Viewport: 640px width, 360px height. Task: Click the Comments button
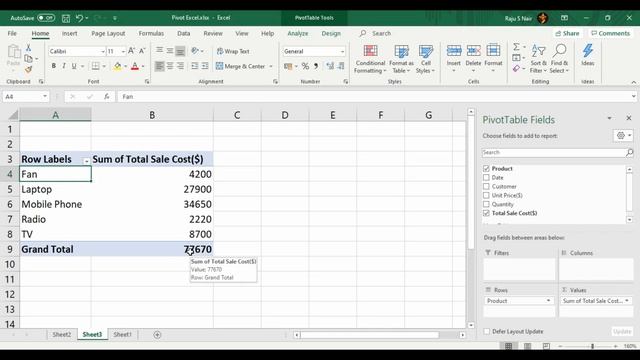(611, 33)
